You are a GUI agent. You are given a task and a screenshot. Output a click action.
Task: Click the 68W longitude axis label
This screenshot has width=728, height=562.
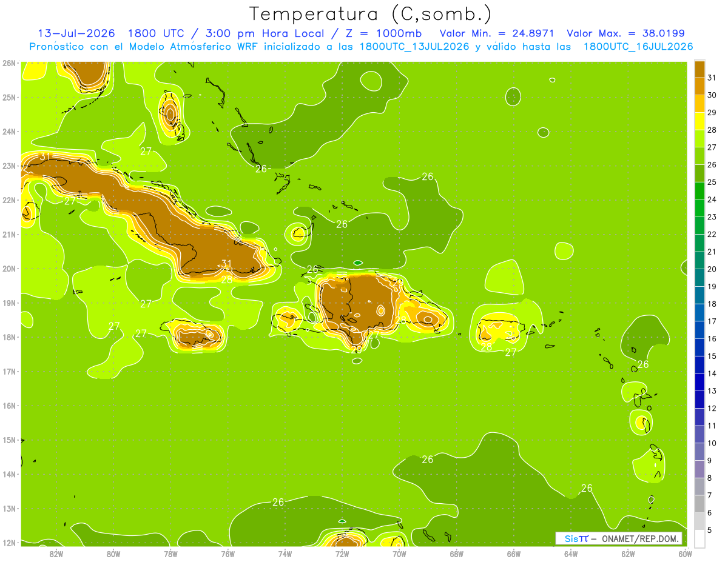click(457, 554)
